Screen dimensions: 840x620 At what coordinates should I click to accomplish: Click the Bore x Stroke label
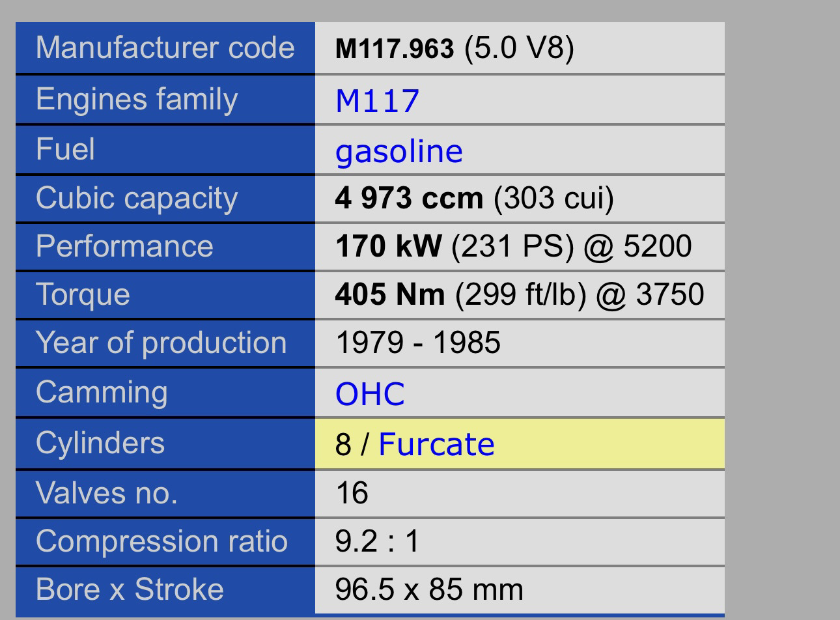(130, 589)
